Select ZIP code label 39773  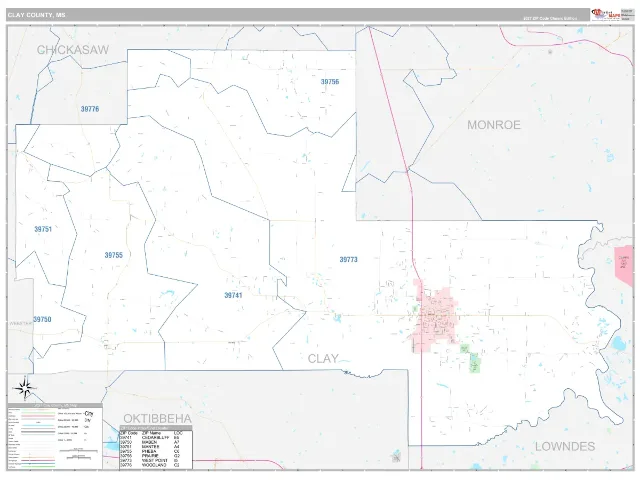tap(349, 260)
